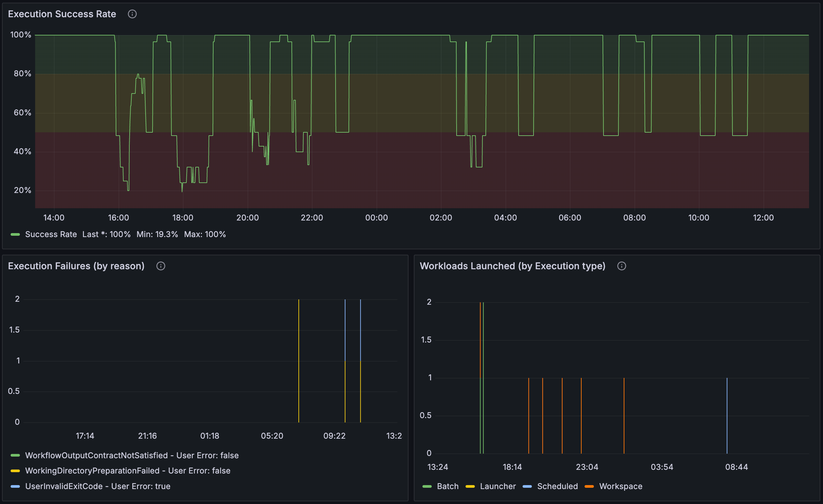Click the Min: 19.3% legend value
The height and width of the screenshot is (504, 823).
157,234
